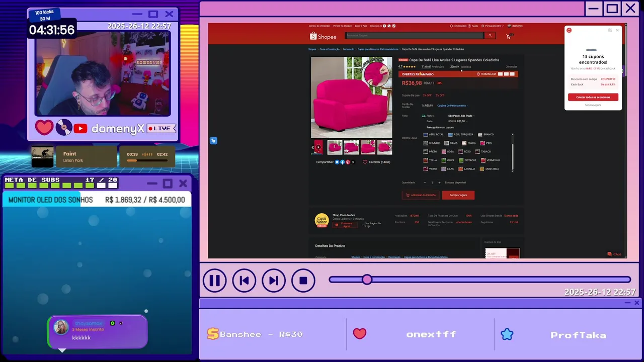Increase quantity with plus stepper
This screenshot has height=362, width=644.
coord(439,183)
